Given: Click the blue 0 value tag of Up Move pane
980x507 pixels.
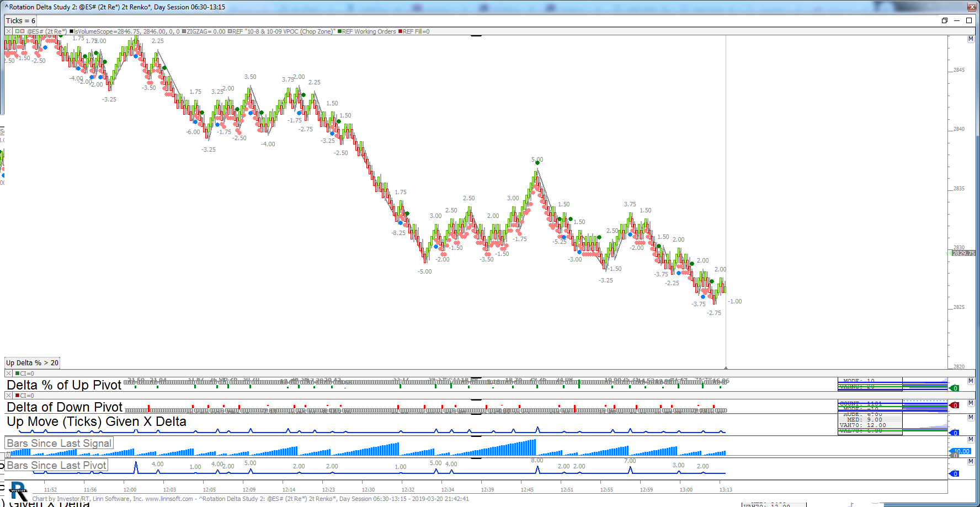Looking at the screenshot, I should [955, 433].
